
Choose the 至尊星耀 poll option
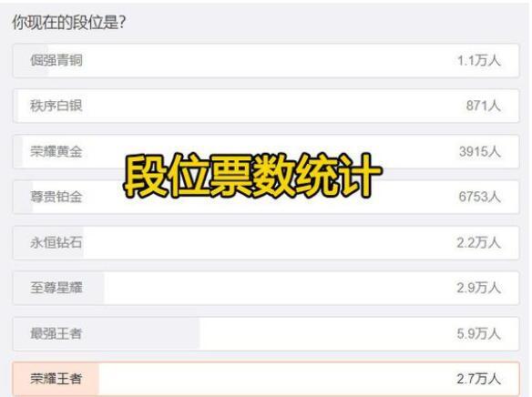click(x=266, y=288)
